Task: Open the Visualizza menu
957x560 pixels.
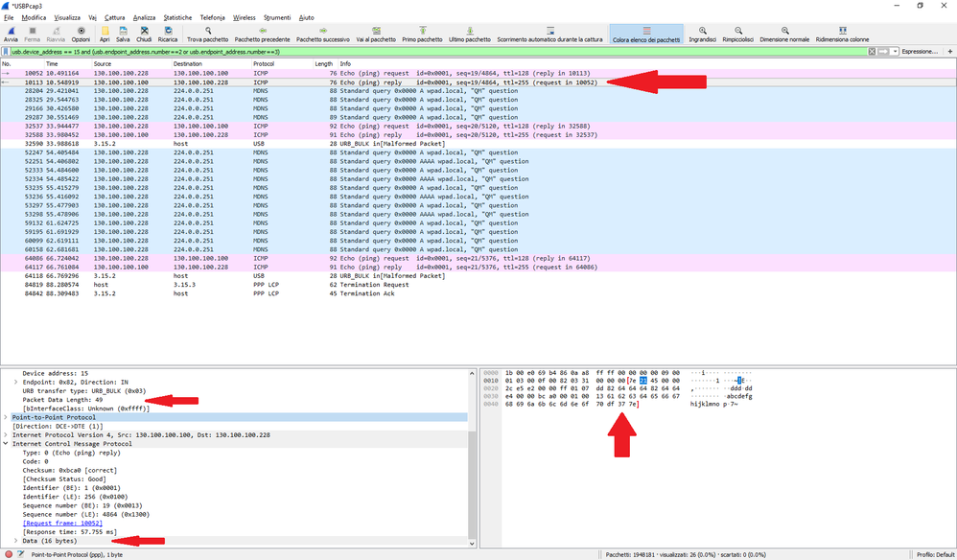Action: (67, 17)
